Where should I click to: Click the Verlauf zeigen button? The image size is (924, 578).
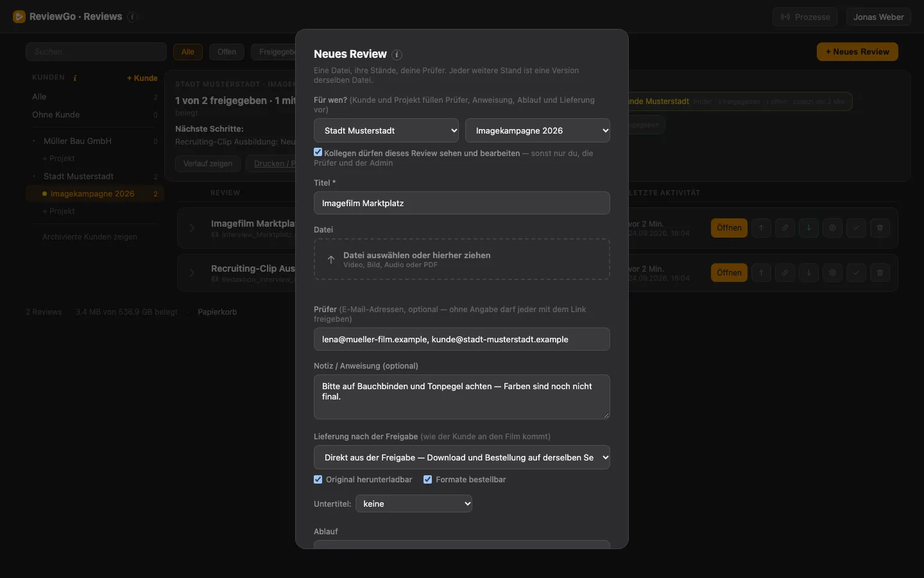(x=208, y=164)
